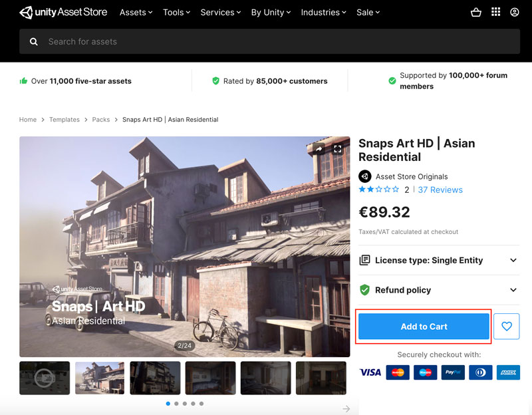
Task: Click the second carousel page dot
Action: [176, 404]
